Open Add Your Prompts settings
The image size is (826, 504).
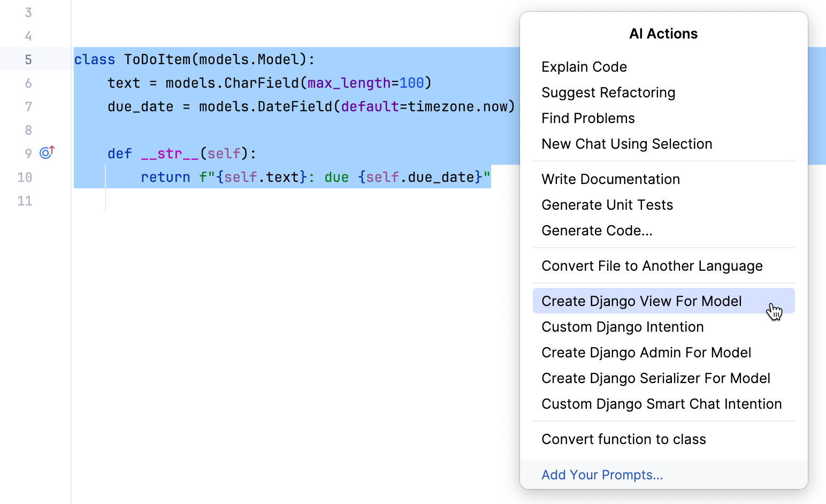[x=602, y=475]
